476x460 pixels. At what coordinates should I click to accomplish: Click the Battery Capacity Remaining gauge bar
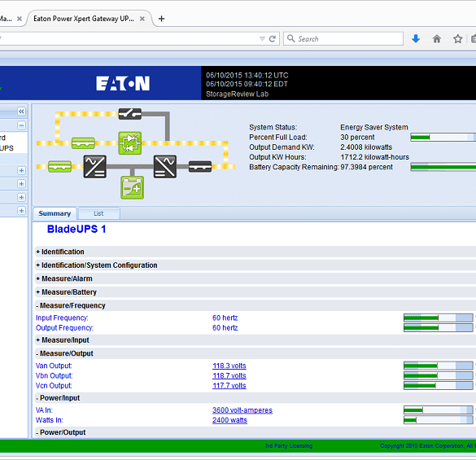pyautogui.click(x=443, y=167)
